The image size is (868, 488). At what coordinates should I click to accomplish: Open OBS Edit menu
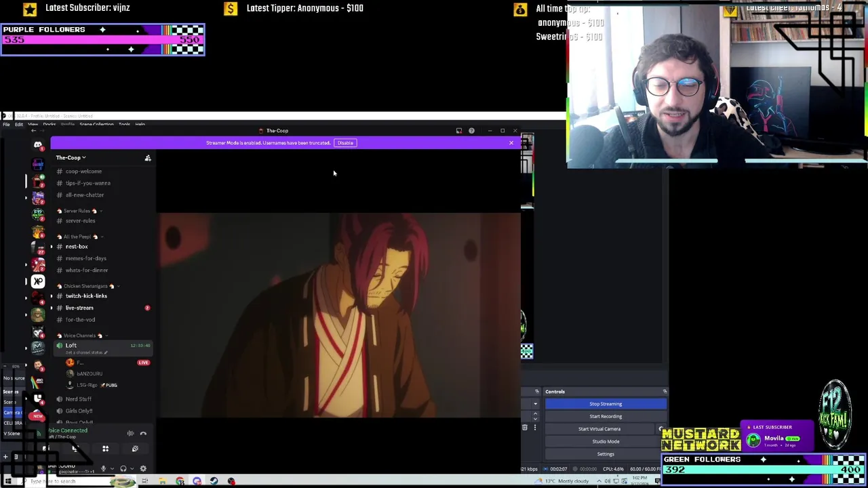tap(19, 125)
